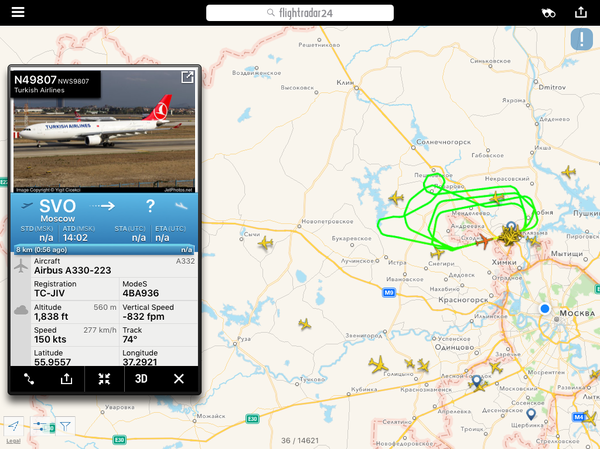
Task: Select the red highlighted aircraft on map
Action: point(484,242)
